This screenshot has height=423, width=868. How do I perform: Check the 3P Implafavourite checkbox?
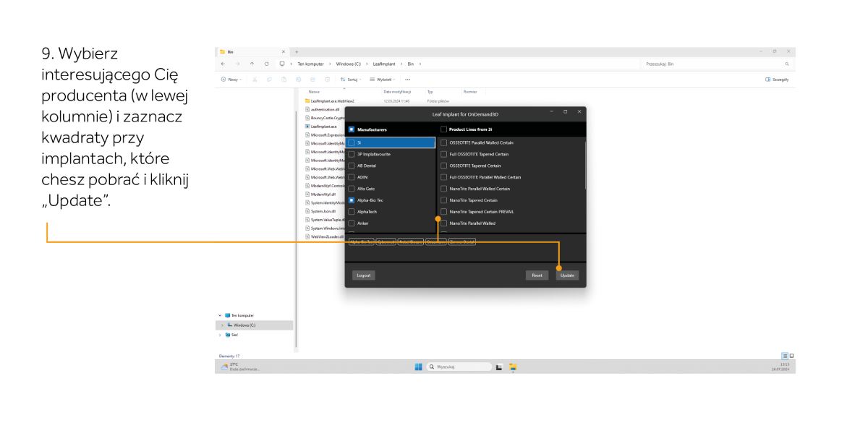(352, 154)
